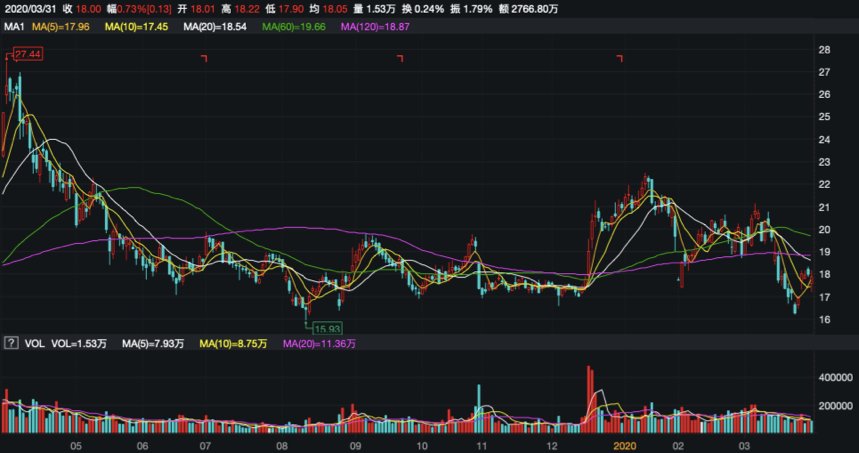
Task: Click red corner marker above 2020 label
Action: [620, 58]
